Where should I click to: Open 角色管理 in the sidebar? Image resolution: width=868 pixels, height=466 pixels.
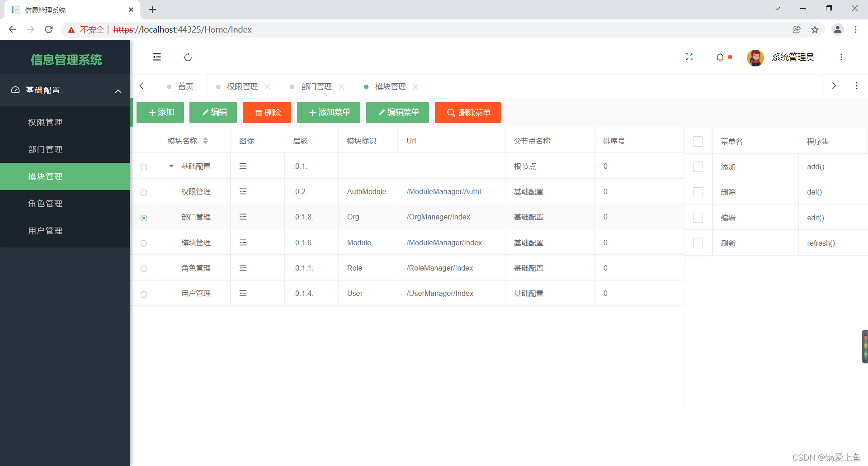pyautogui.click(x=65, y=204)
